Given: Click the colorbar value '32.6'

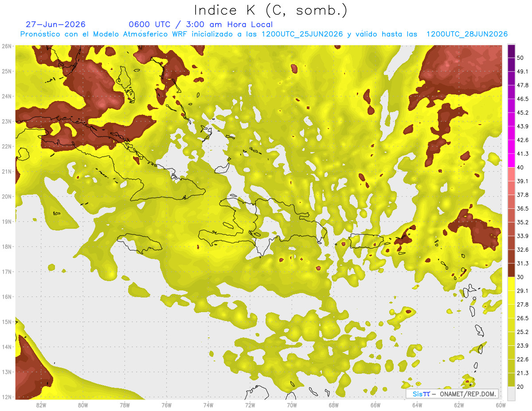Looking at the screenshot, I should point(522,250).
